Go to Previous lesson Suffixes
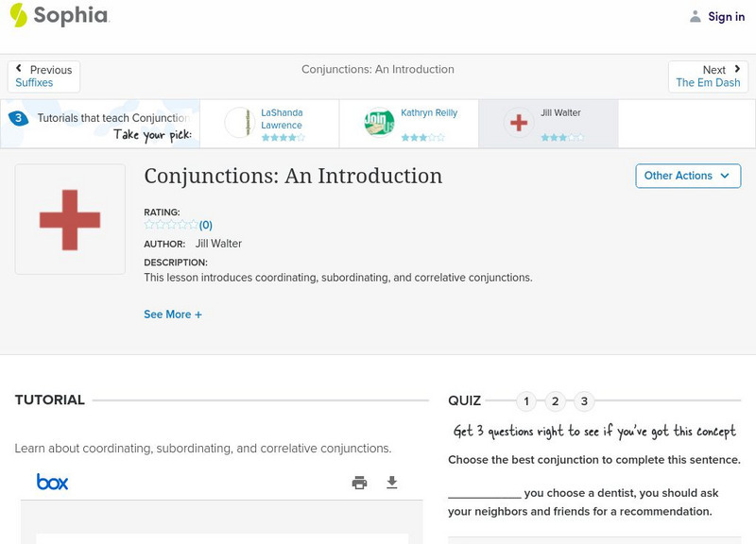756x544 pixels. tap(43, 76)
